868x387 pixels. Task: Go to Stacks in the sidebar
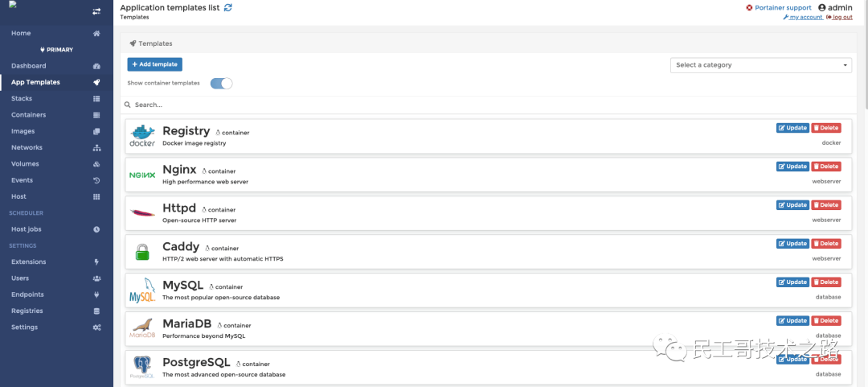[x=22, y=98]
